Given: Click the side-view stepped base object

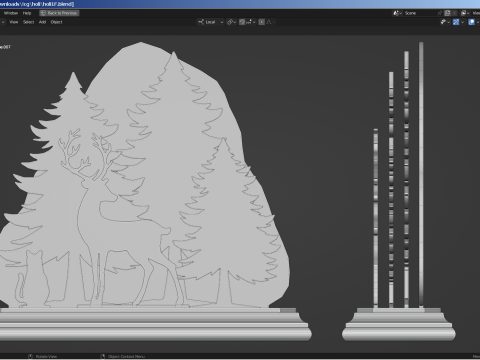Looking at the screenshot, I should 399,324.
